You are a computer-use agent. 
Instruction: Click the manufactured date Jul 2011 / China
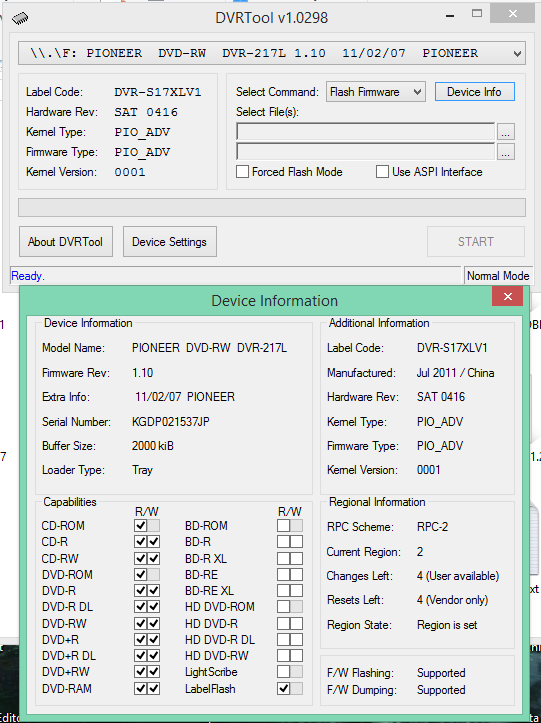pyautogui.click(x=456, y=373)
